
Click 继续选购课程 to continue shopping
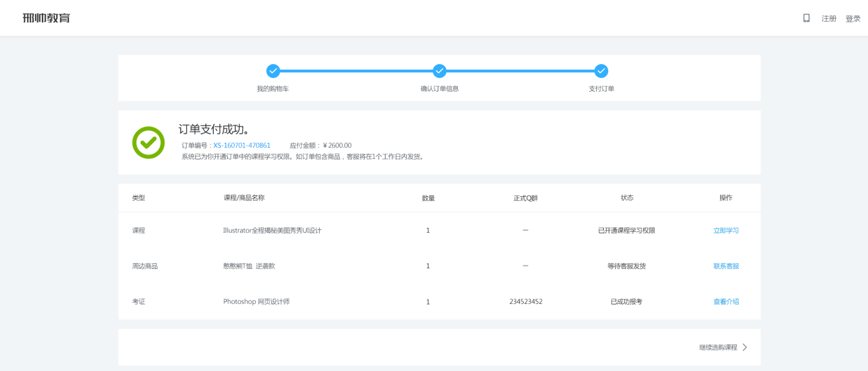point(718,347)
